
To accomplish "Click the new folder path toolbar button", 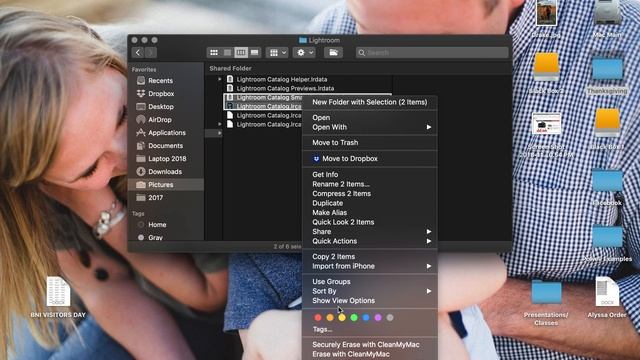I will [333, 53].
